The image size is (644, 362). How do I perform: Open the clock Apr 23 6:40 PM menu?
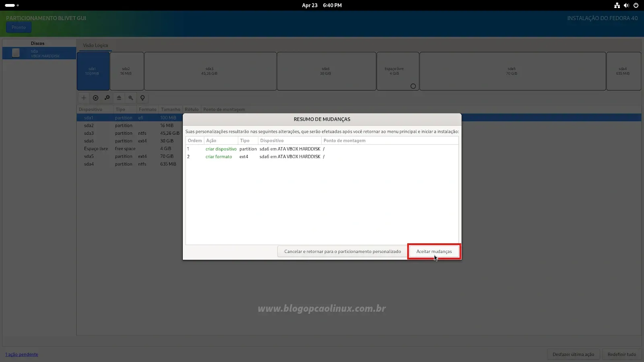322,5
